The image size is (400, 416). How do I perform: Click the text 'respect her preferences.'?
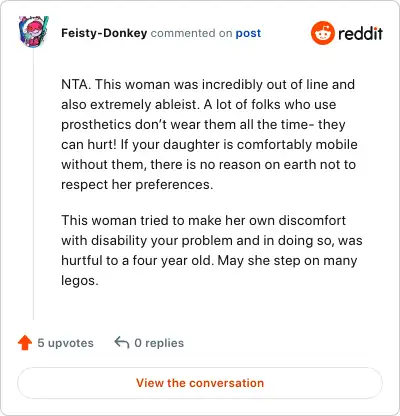137,185
